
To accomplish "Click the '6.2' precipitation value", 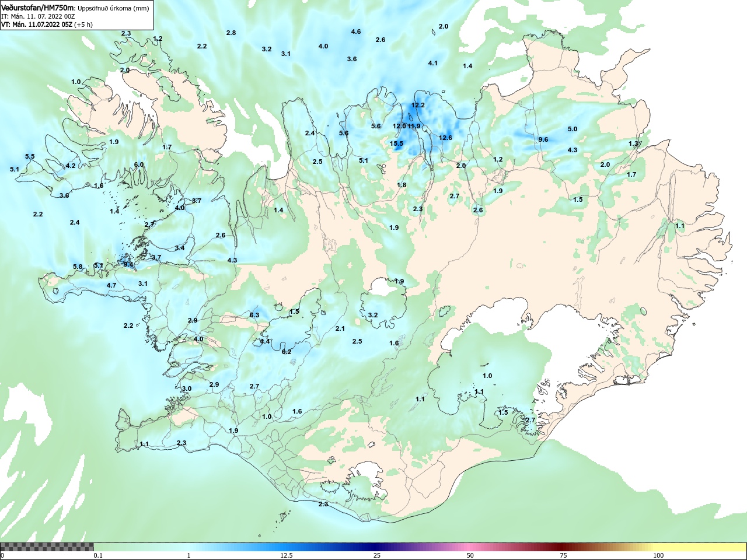I will 287,352.
